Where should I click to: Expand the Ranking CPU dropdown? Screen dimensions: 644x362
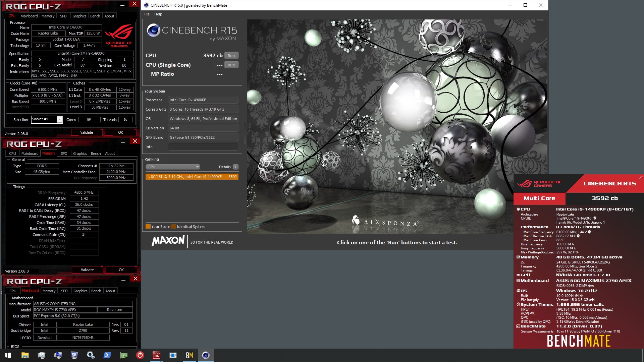point(173,167)
